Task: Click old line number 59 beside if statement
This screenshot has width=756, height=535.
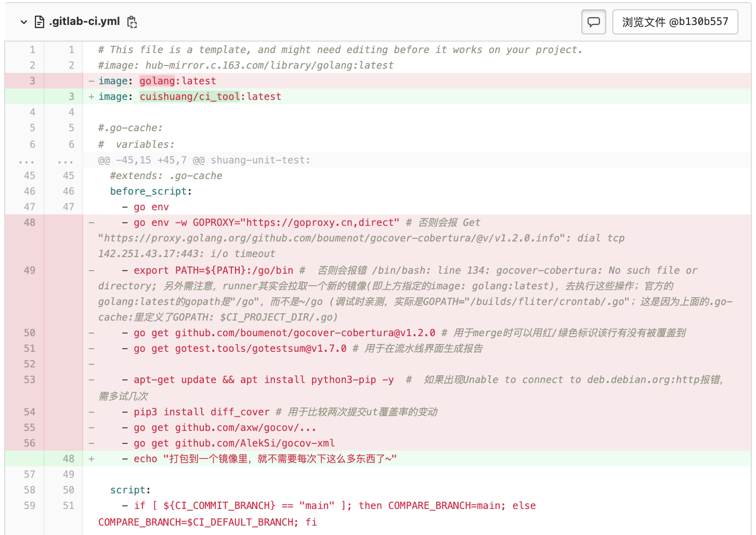Action: click(x=30, y=505)
